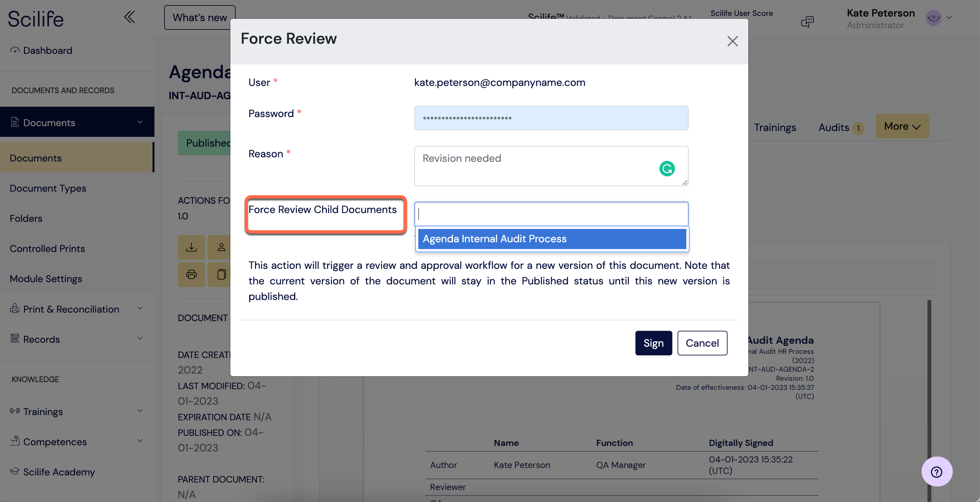Image resolution: width=980 pixels, height=502 pixels.
Task: Click Kate Peterson's avatar icon
Action: point(933,18)
